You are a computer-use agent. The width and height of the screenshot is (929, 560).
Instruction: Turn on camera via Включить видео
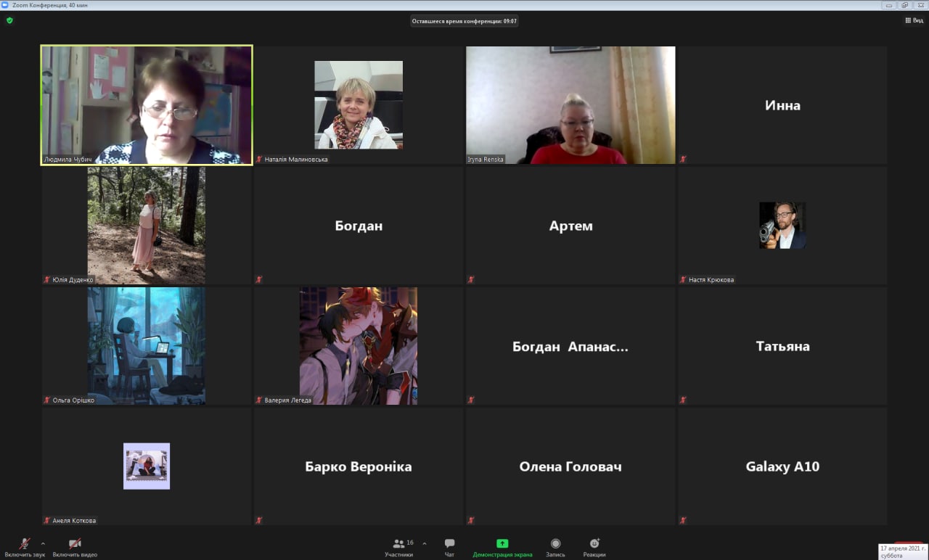75,544
